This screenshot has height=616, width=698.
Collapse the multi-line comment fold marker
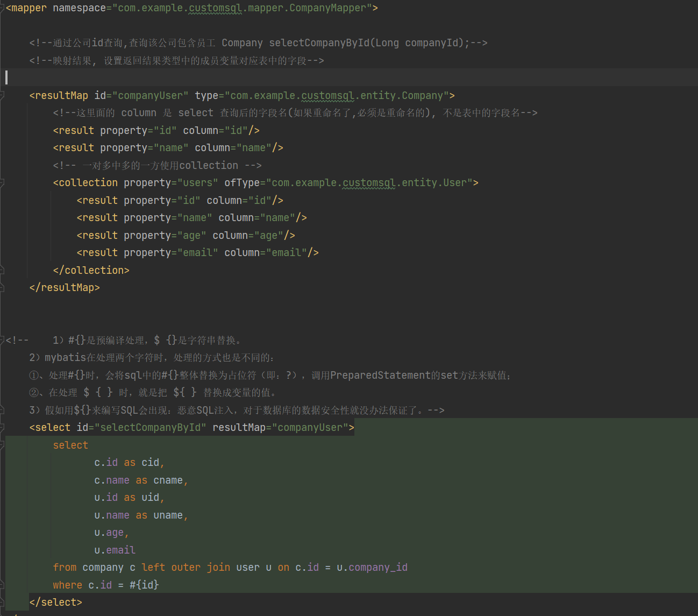pos(2,340)
